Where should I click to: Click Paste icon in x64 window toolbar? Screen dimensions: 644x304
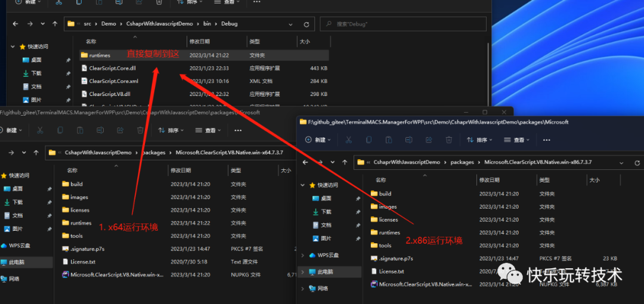click(x=80, y=130)
